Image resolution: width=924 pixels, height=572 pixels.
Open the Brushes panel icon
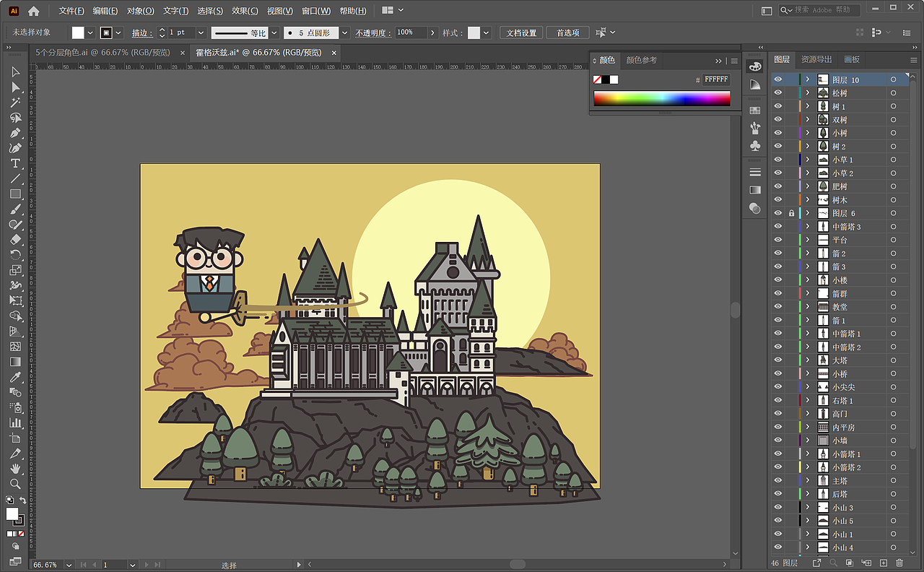755,128
